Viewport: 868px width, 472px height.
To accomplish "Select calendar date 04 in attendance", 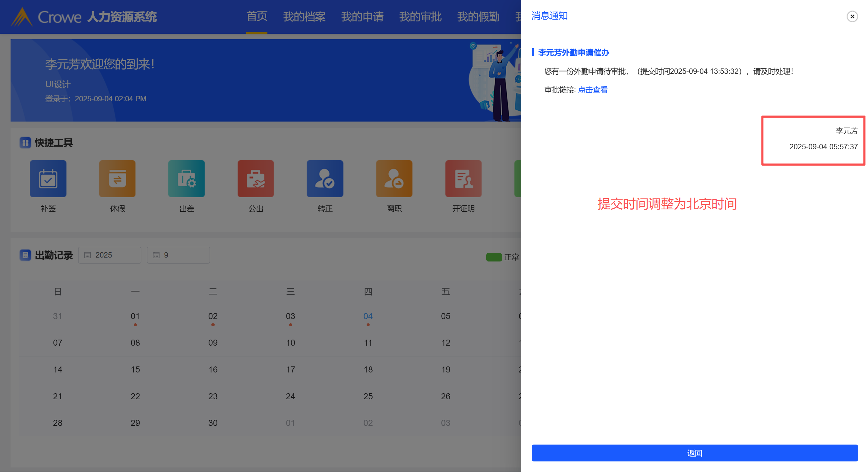I will tap(368, 316).
